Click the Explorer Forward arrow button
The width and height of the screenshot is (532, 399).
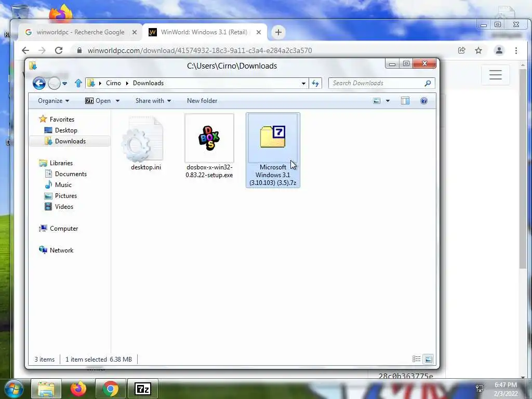(x=54, y=83)
